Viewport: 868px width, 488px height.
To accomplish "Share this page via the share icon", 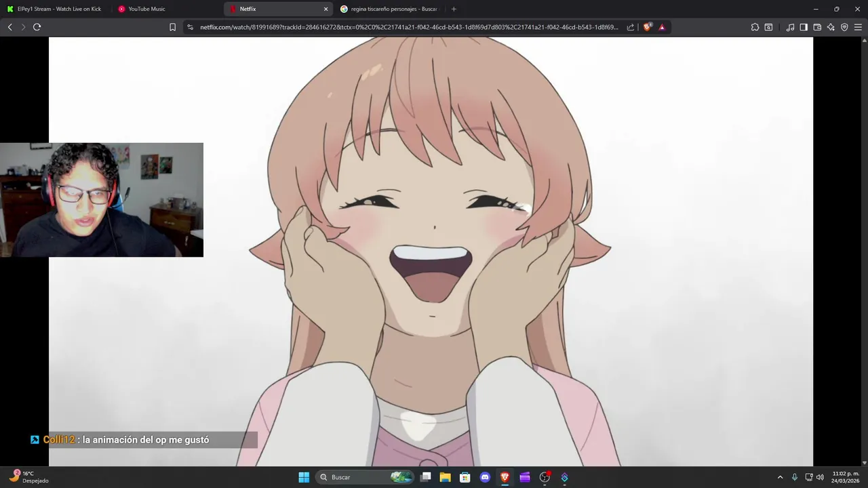I will 631,27.
